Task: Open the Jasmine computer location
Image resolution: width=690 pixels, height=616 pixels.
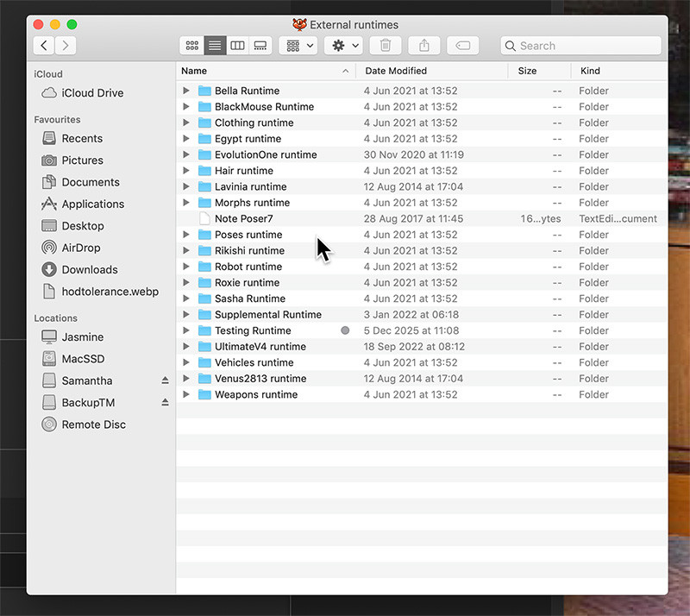Action: [x=72, y=336]
